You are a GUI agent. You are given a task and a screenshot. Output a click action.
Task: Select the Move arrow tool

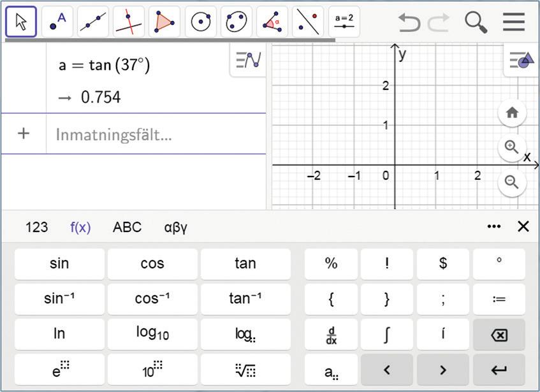tap(21, 22)
